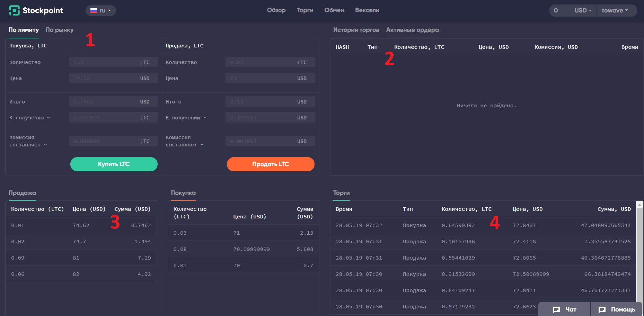Screen dimensions: 644x316
Task: Open the Помощь button
Action: 616,309
